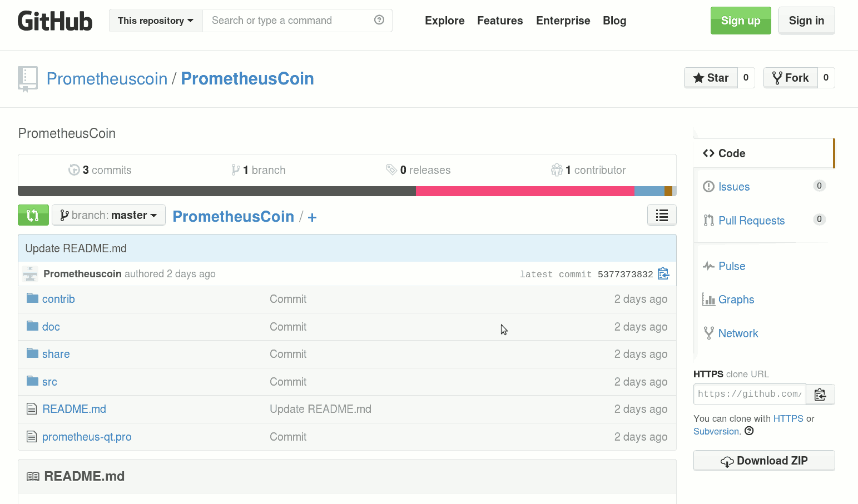Image resolution: width=858 pixels, height=504 pixels.
Task: View the 3 commits link
Action: 100,170
